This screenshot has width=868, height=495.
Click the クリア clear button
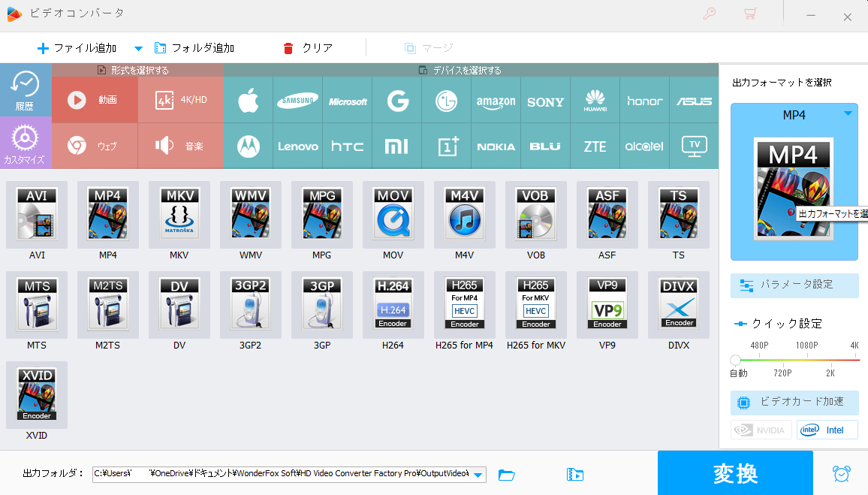click(308, 48)
